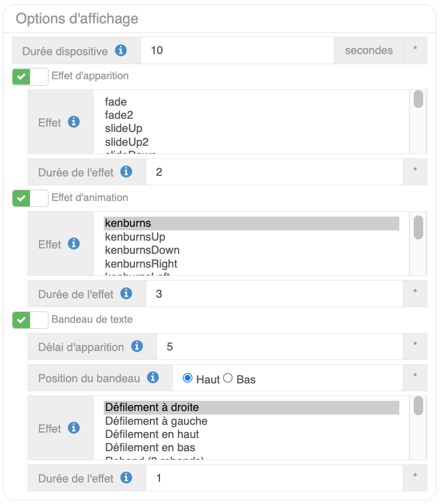Select the Bas radio button
The image size is (440, 504).
pos(228,379)
